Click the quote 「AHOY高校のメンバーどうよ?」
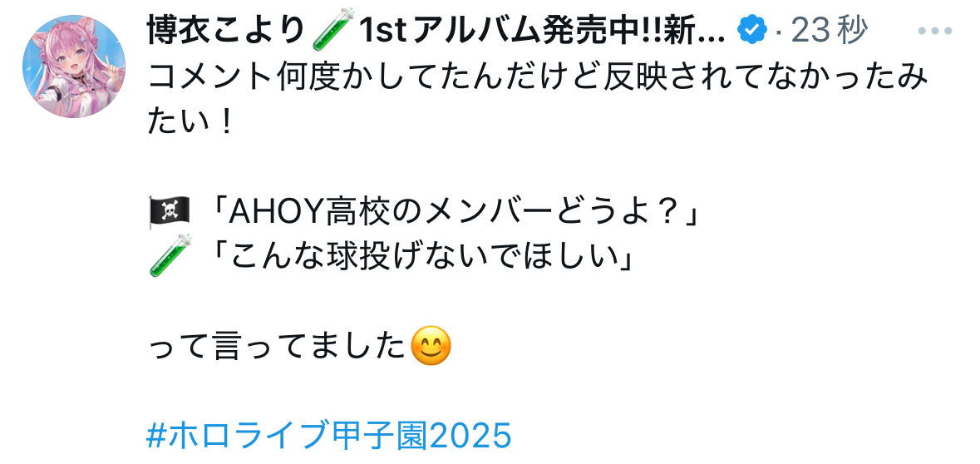Image resolution: width=980 pixels, height=464 pixels. (x=450, y=215)
